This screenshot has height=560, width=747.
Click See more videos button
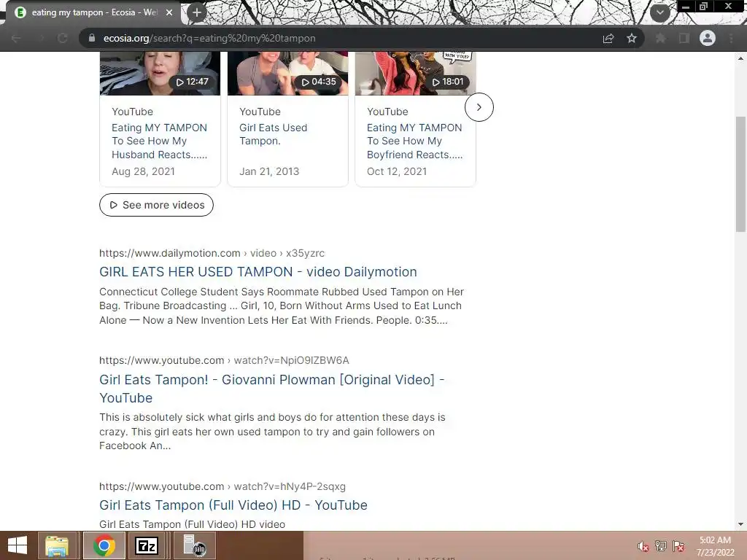point(156,205)
